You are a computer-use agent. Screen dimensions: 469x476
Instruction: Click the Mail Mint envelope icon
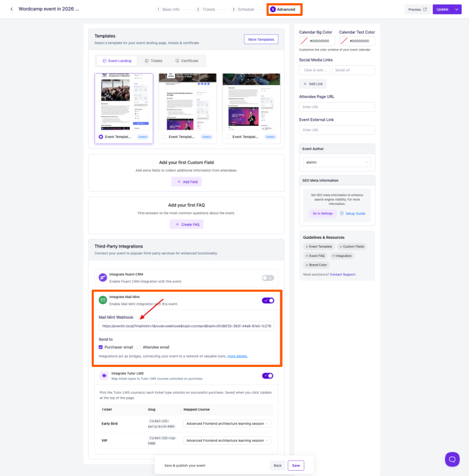pyautogui.click(x=103, y=300)
